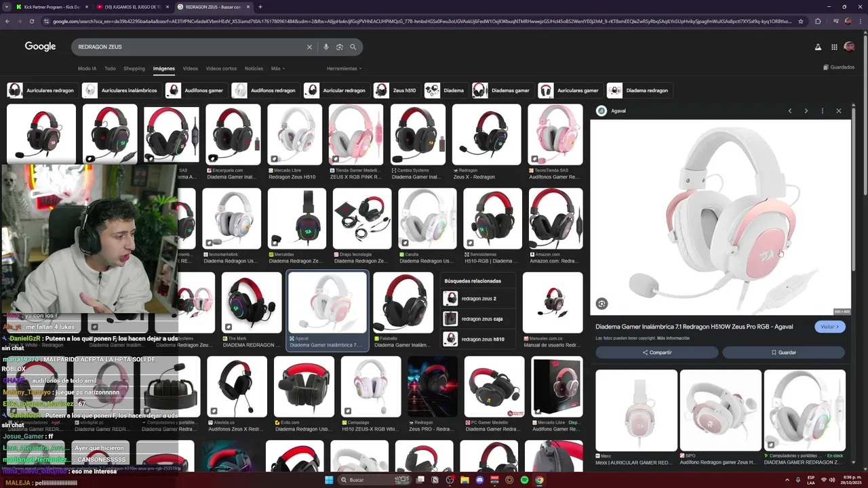
Task: Show next image in the preview panel
Action: pos(806,110)
